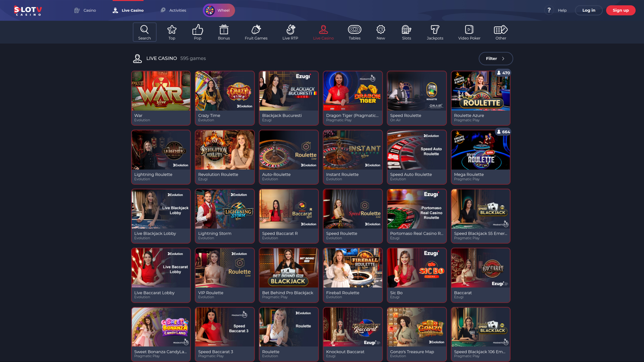Image resolution: width=644 pixels, height=362 pixels.
Task: Expand the Filter options
Action: [496, 58]
